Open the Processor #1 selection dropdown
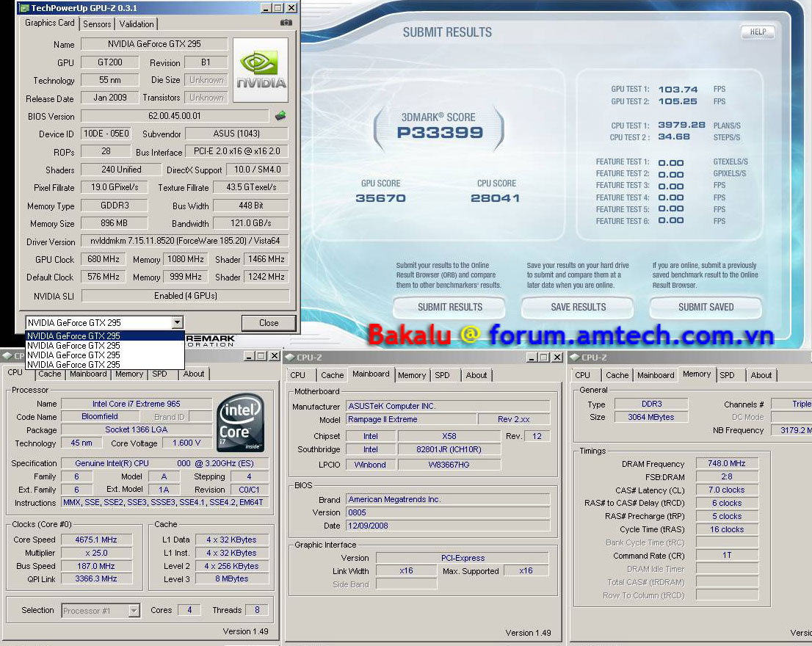812x646 pixels. pos(134,611)
